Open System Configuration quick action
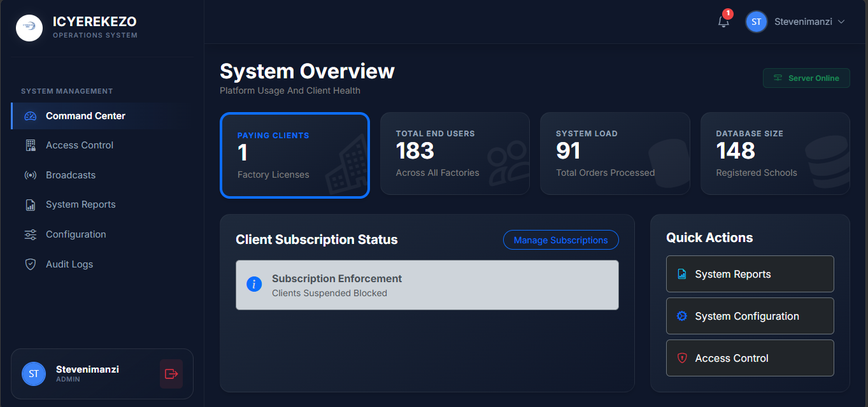The width and height of the screenshot is (868, 407). click(x=750, y=316)
